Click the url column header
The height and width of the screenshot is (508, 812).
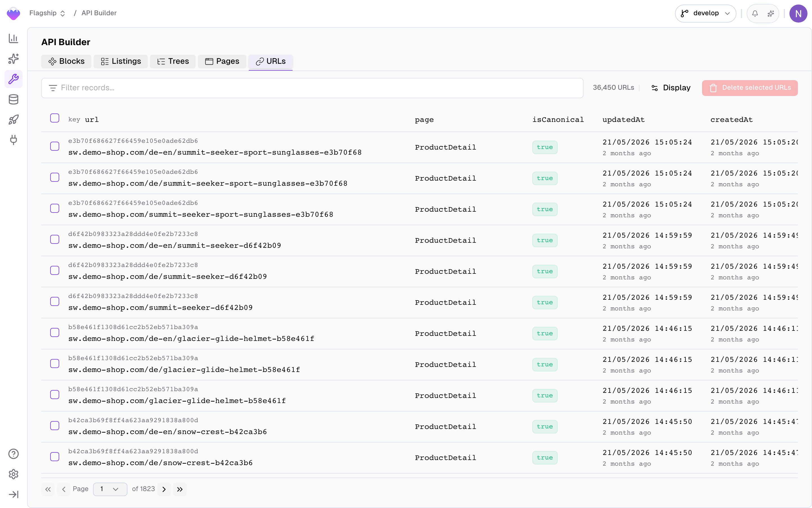pyautogui.click(x=92, y=120)
